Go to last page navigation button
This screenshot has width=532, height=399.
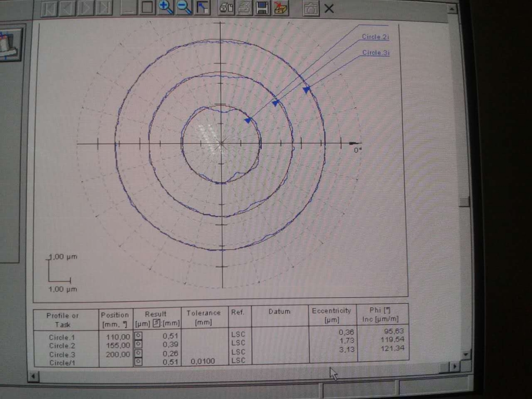[x=104, y=8]
